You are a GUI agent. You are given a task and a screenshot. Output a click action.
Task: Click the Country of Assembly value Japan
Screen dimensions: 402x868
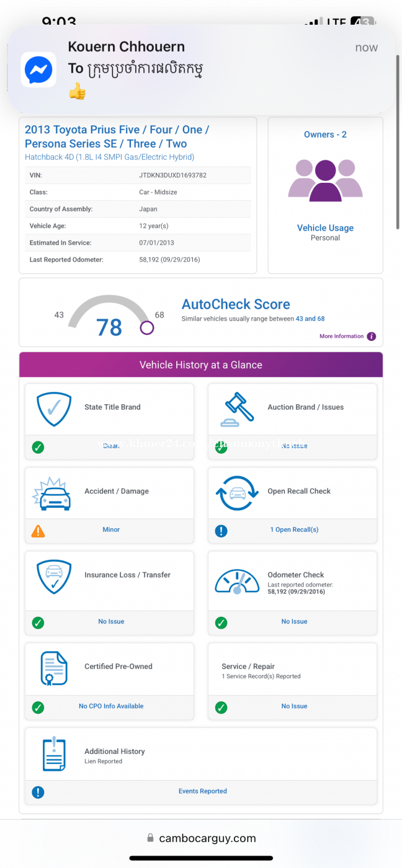pos(148,209)
